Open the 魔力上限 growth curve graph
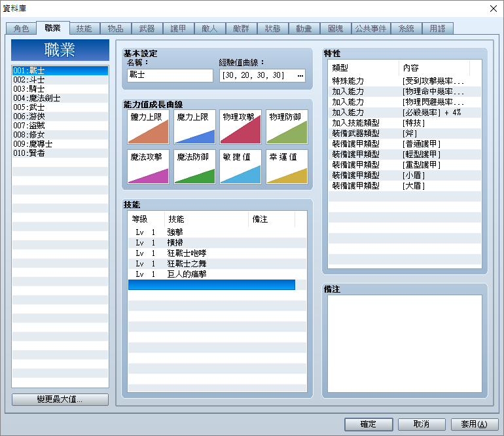 click(194, 127)
